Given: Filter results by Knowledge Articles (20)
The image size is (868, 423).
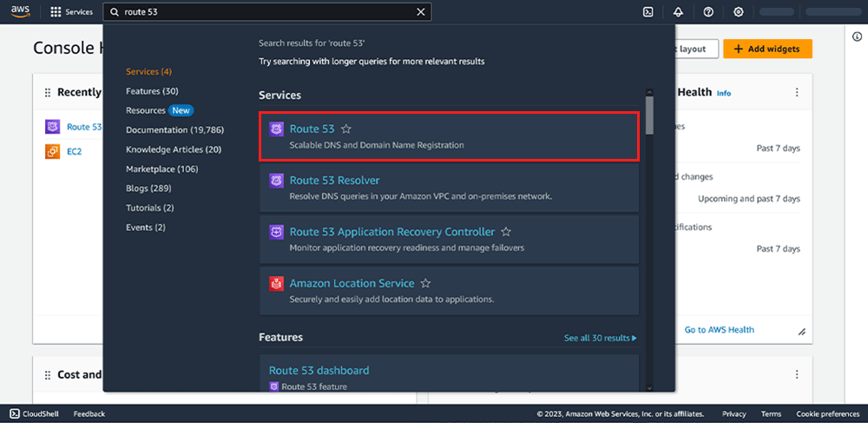Looking at the screenshot, I should (174, 149).
